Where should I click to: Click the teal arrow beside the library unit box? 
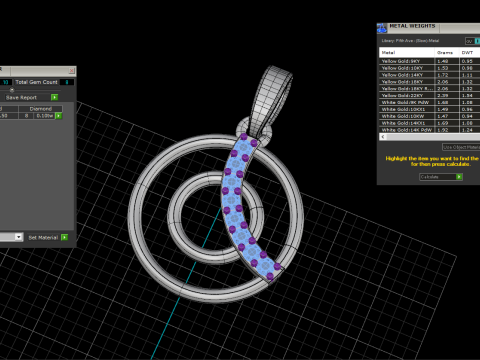coord(477,41)
